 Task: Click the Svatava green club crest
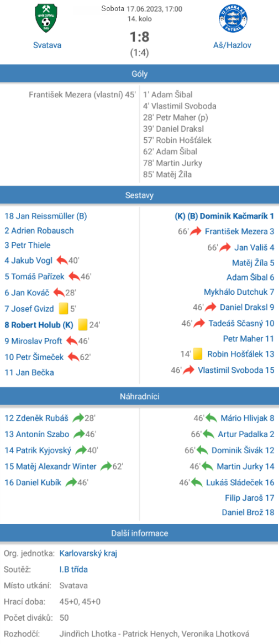[46, 19]
